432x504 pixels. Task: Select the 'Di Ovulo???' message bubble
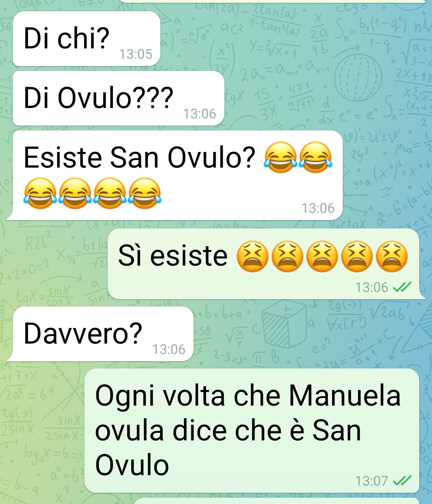point(118,98)
